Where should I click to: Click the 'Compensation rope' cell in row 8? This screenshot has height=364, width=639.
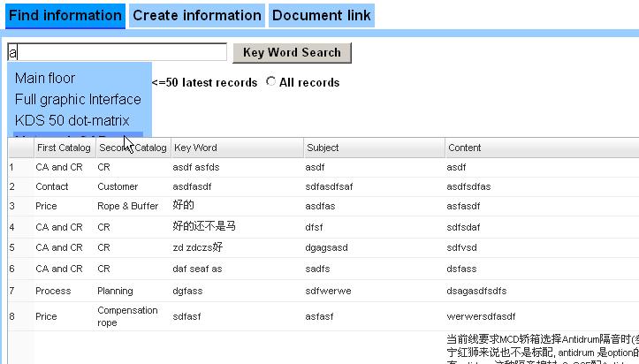pos(127,315)
